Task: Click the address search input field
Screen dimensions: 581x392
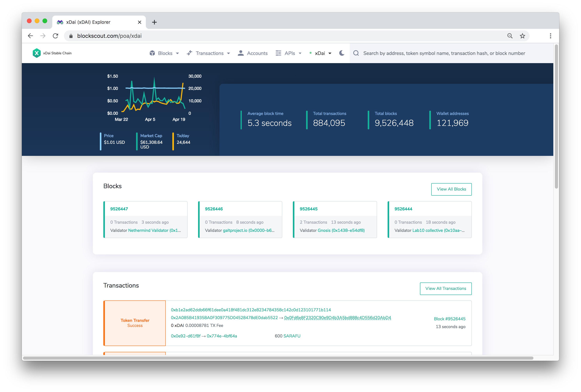Action: 444,53
